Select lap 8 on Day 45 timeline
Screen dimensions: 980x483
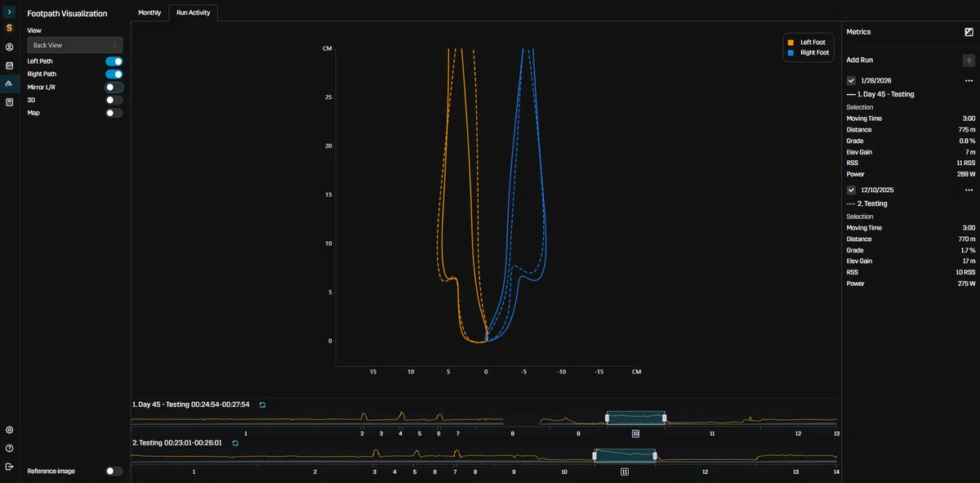tap(513, 433)
